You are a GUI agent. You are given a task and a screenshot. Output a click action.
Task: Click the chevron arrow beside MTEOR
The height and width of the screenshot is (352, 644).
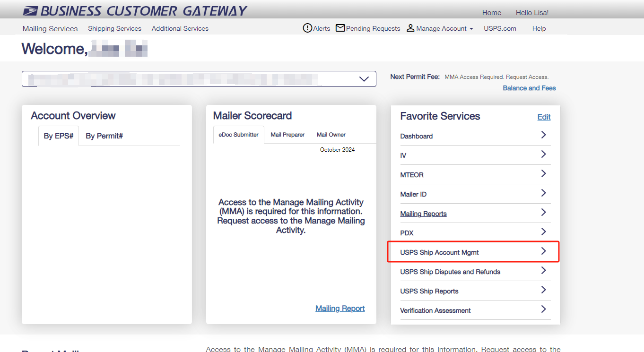543,174
